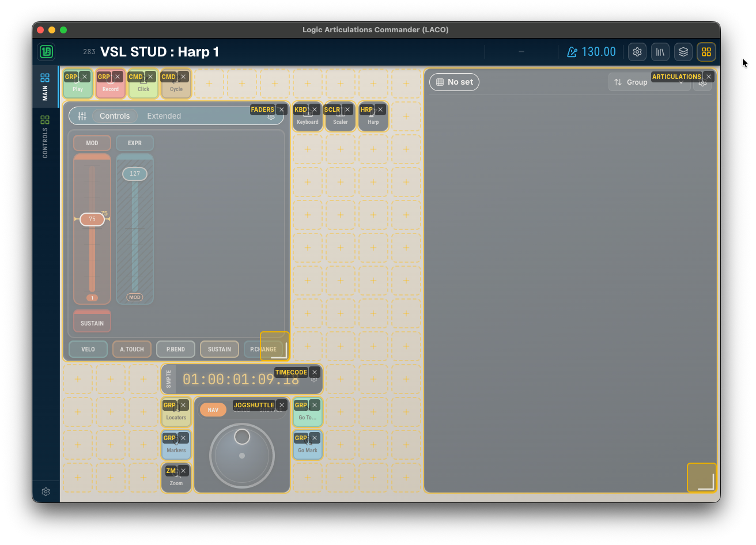Remove the Go Mark group widget
This screenshot has width=756, height=545.
[315, 438]
